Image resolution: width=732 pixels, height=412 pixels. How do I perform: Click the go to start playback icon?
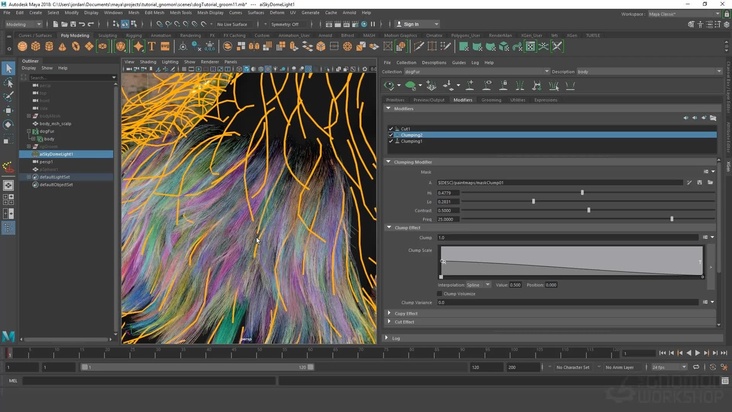pyautogui.click(x=662, y=353)
